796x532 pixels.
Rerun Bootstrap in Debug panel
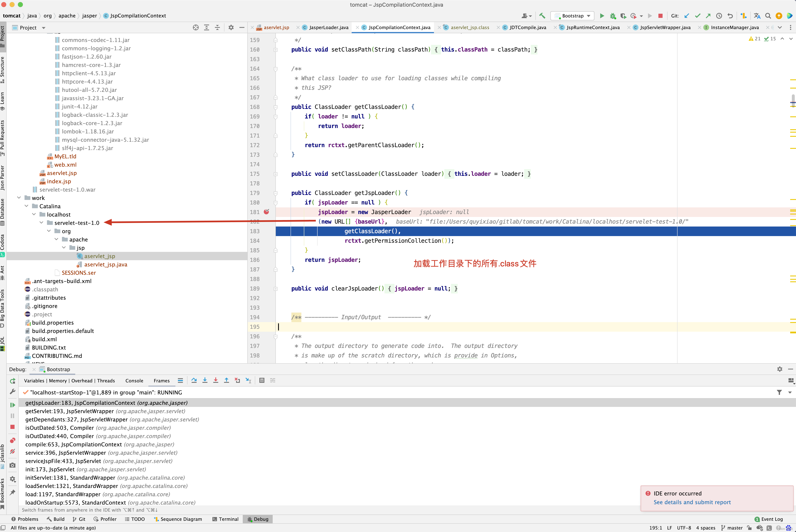(12, 381)
